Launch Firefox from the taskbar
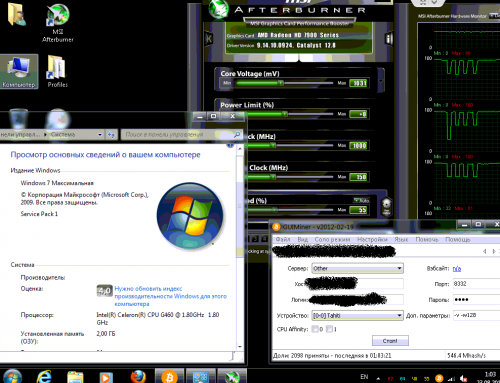 click(138, 377)
